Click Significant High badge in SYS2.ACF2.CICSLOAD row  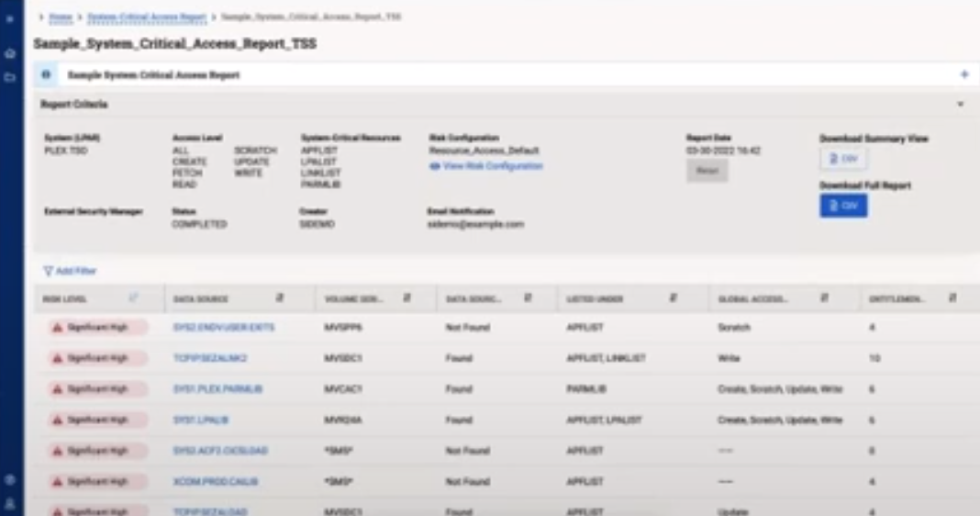pyautogui.click(x=97, y=451)
